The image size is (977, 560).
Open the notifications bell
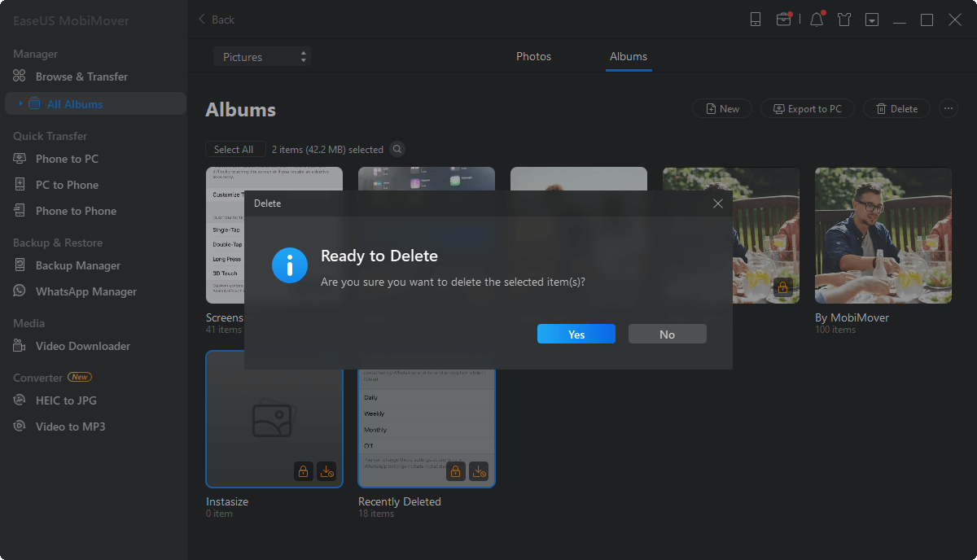pyautogui.click(x=816, y=19)
